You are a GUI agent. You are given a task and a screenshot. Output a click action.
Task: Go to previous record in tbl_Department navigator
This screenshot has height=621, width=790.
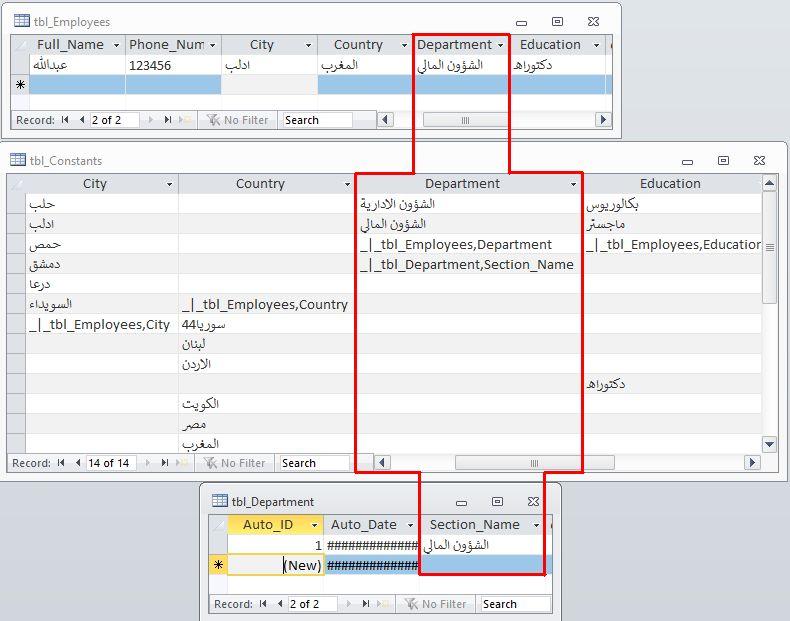coord(279,604)
